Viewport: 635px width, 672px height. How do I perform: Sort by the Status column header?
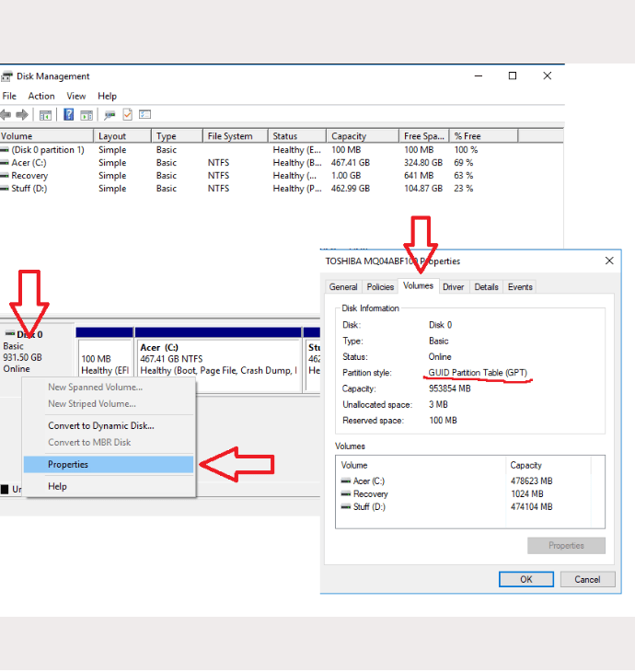click(x=297, y=136)
